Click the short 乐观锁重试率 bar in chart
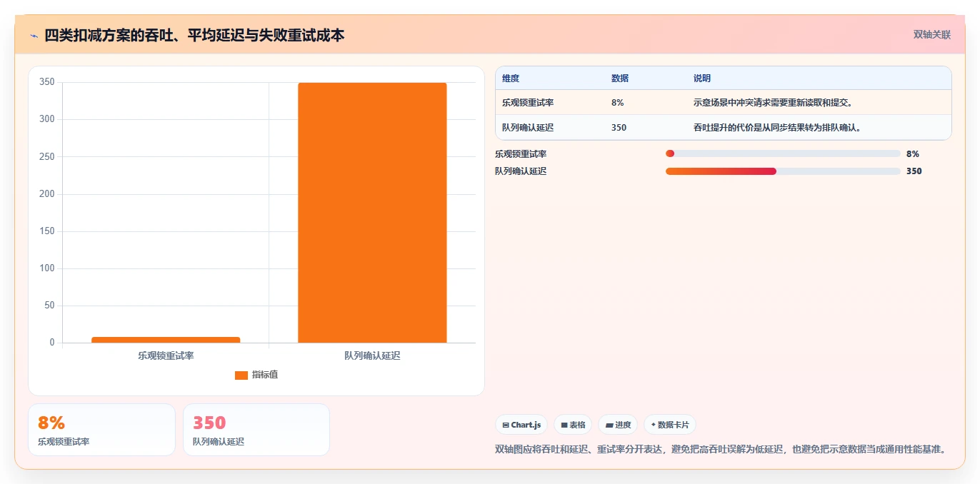This screenshot has width=980, height=484. point(166,340)
